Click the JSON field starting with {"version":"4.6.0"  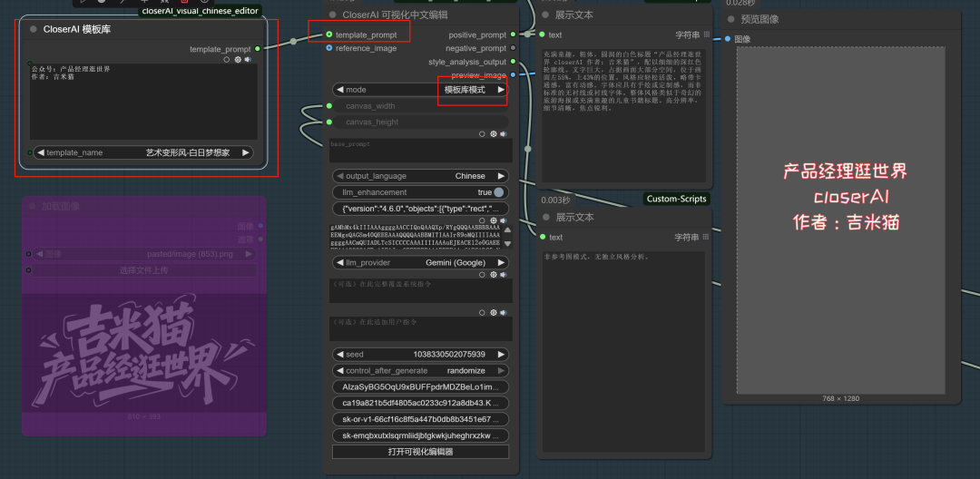coord(421,209)
